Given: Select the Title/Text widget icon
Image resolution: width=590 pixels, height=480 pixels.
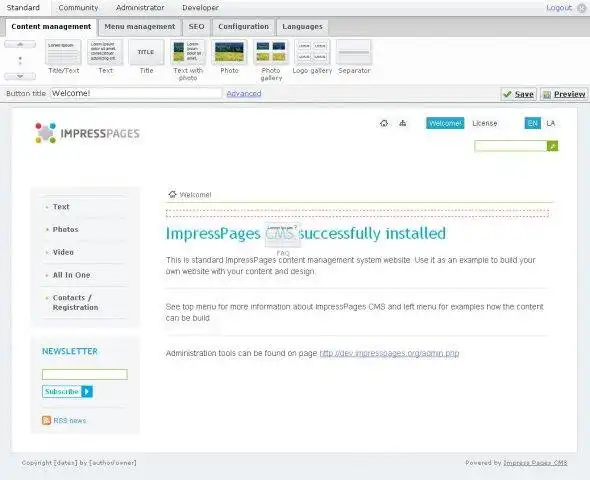Looking at the screenshot, I should [63, 52].
